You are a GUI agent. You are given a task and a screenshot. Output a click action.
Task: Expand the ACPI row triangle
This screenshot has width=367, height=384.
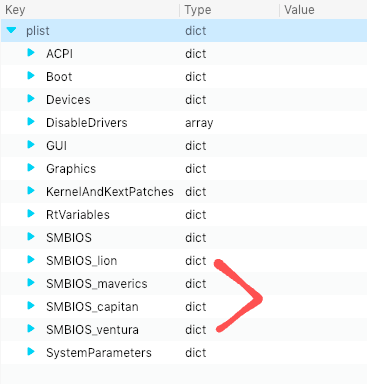tap(31, 53)
